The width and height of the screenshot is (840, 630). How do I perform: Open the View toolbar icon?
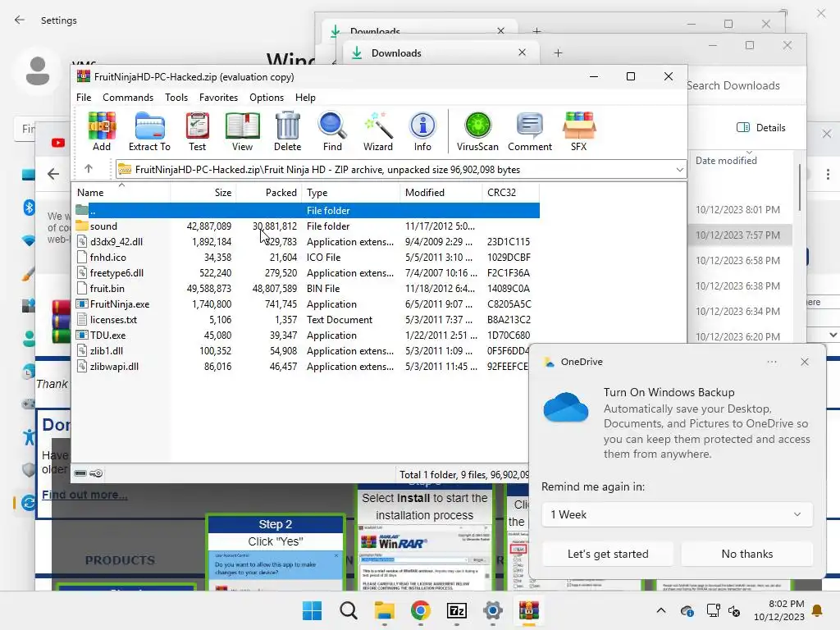[242, 132]
